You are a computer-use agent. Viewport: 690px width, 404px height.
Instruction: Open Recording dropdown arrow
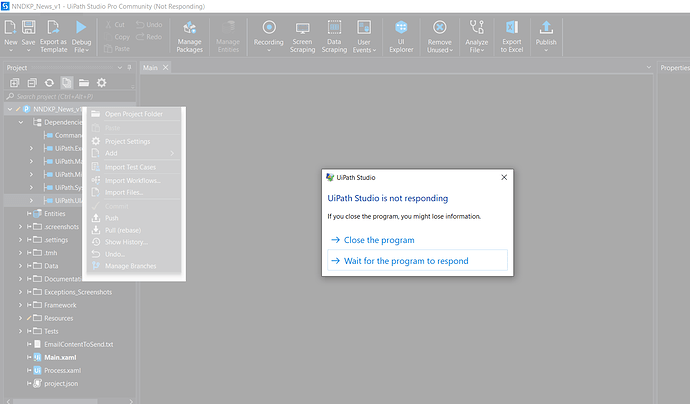pyautogui.click(x=269, y=50)
